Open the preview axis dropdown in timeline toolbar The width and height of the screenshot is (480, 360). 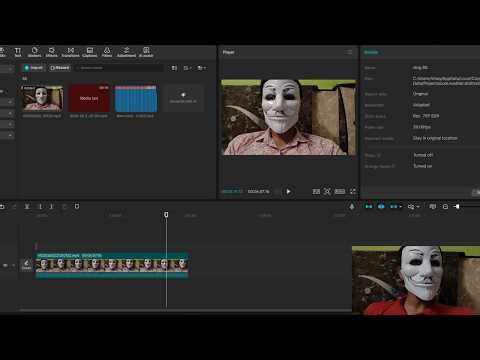click(413, 207)
